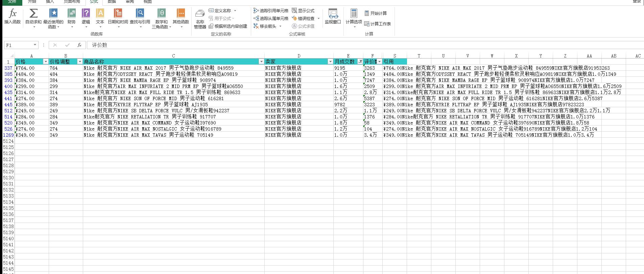Screen dimensions: 644x274
Task: Expand the Remove Arrows (移去箭头) dropdown arrow
Action: coord(280,26)
